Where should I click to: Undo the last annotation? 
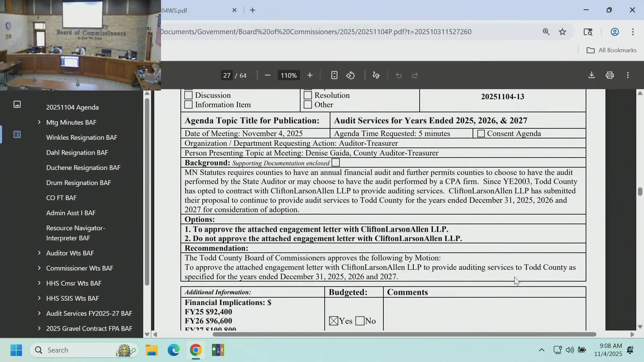click(x=399, y=75)
